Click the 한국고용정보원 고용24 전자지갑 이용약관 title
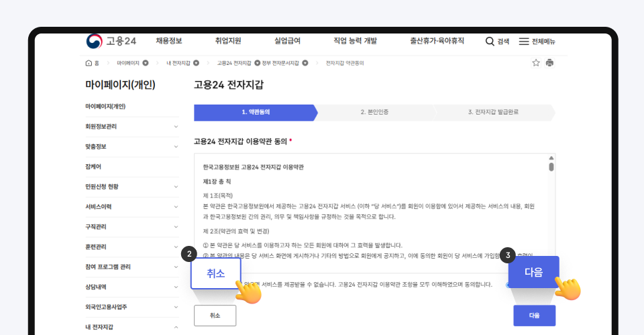 [254, 167]
